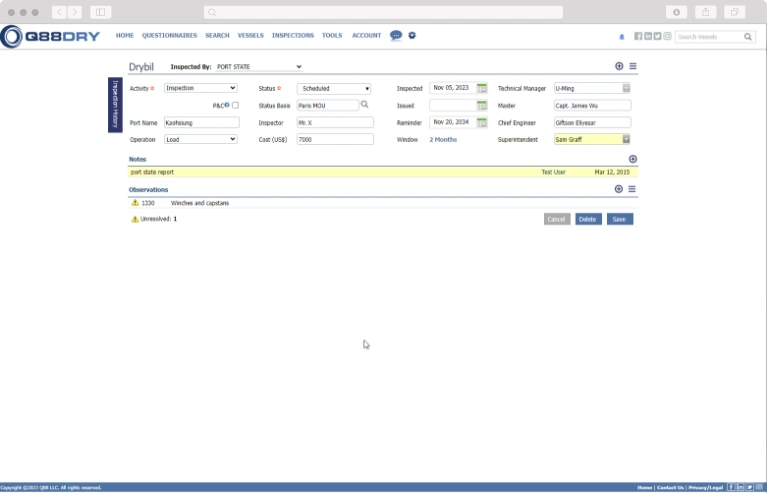767x493 pixels.
Task: Add an observation with plus icon
Action: tap(619, 189)
